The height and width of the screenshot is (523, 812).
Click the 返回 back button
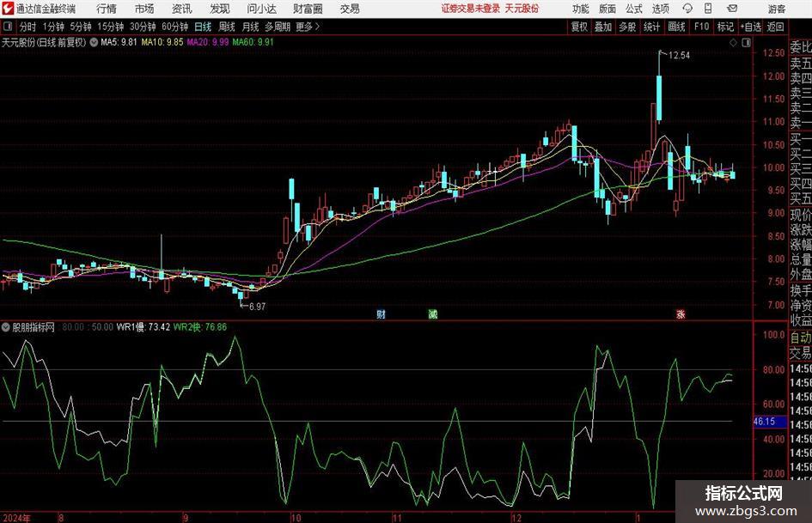click(775, 27)
